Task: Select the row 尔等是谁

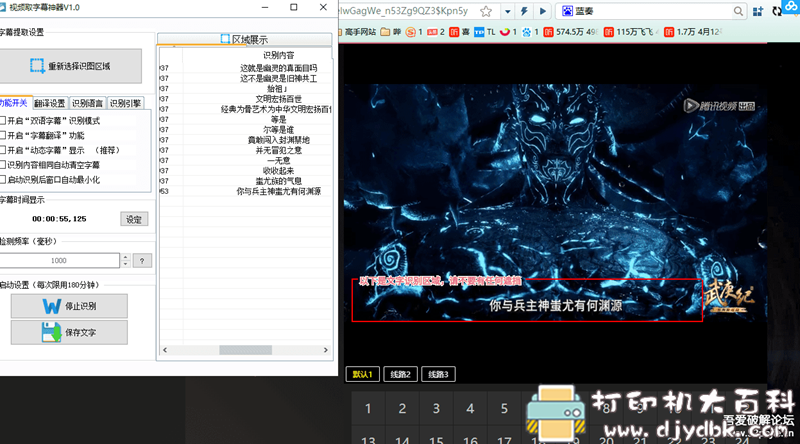Action: click(x=245, y=130)
